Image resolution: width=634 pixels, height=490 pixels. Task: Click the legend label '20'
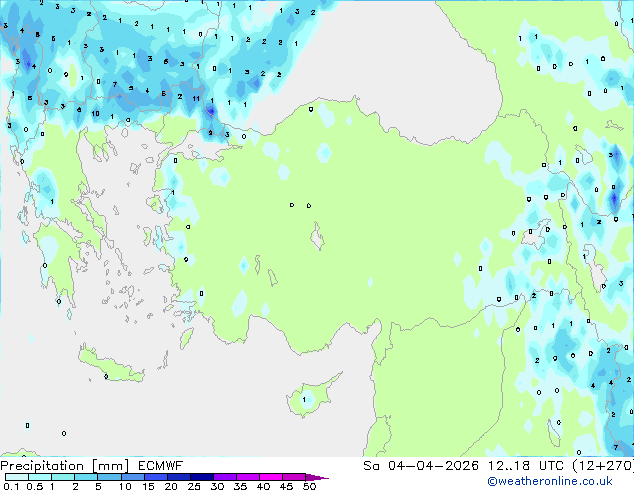[171, 486]
